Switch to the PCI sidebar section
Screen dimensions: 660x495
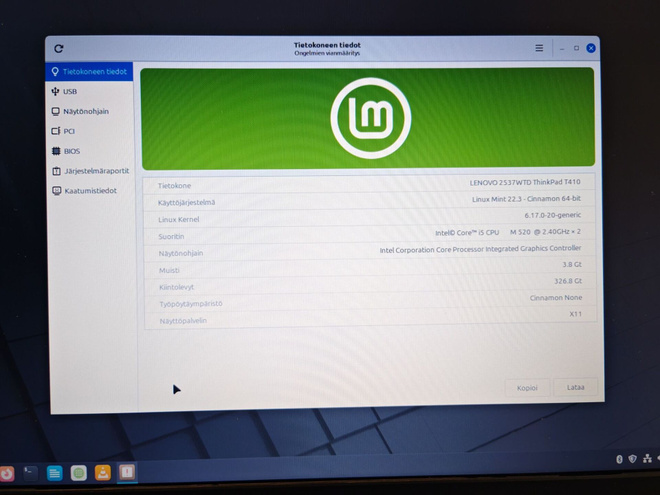pyautogui.click(x=90, y=131)
